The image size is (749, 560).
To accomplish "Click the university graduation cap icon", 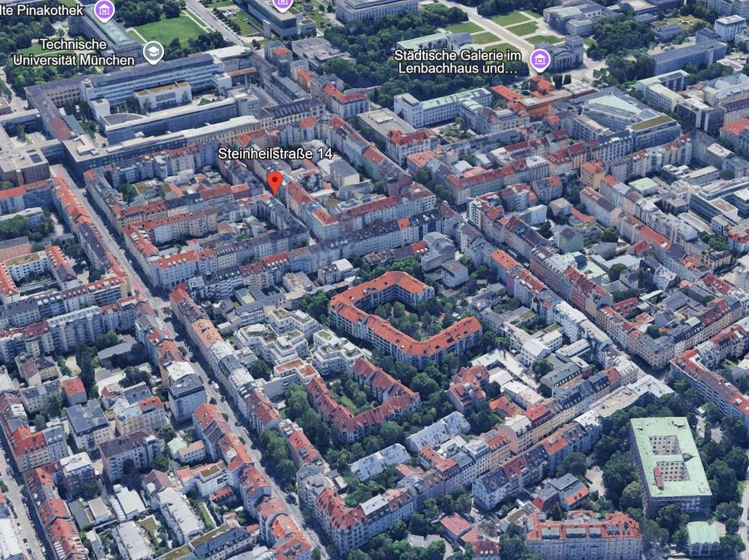I will 153,52.
